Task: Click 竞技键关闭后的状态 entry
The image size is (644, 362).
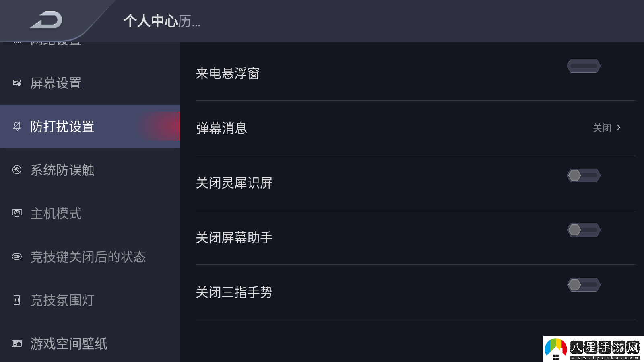Action: click(x=89, y=257)
